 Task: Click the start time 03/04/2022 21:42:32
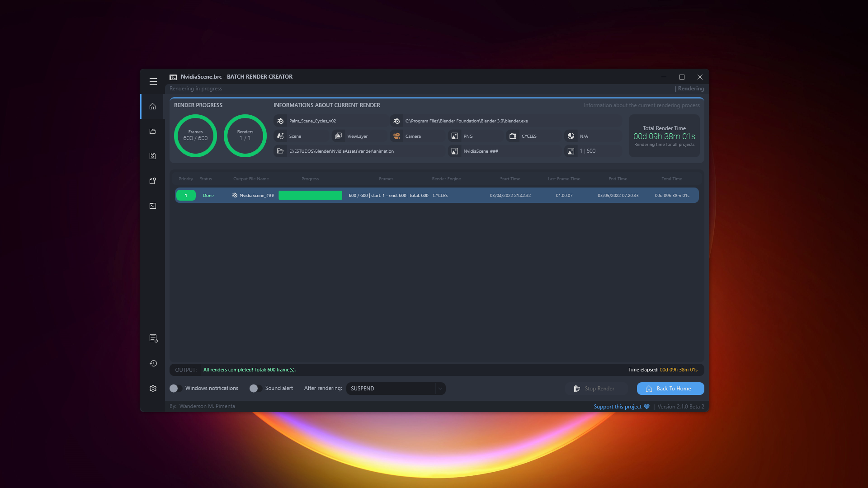click(510, 196)
